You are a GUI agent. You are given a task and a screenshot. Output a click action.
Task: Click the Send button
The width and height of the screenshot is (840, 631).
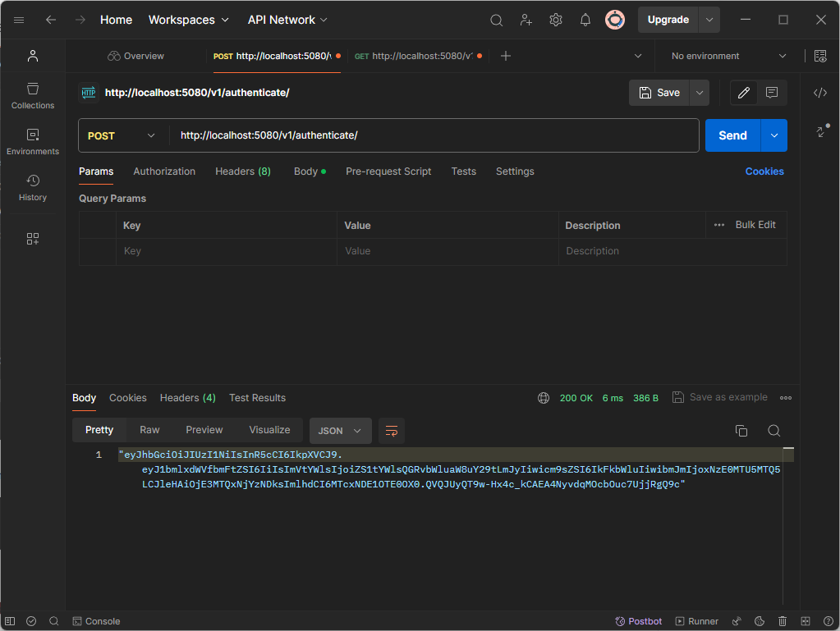point(732,135)
